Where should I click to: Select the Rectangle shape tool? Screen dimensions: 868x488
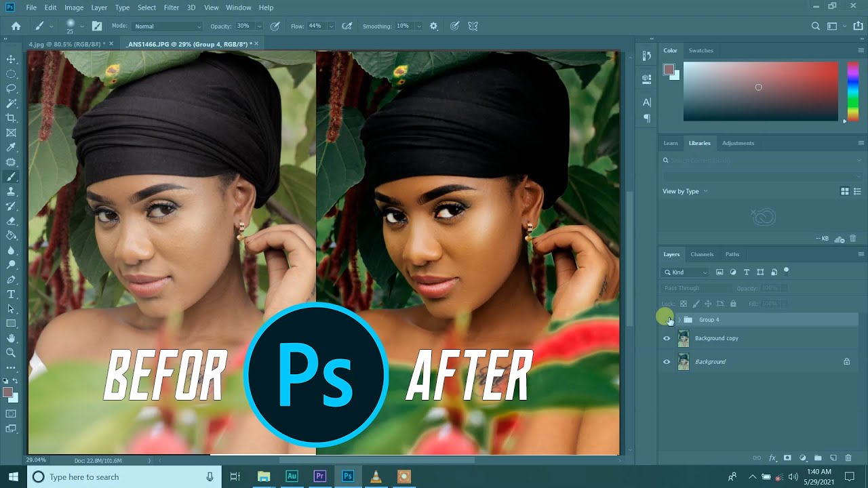pyautogui.click(x=11, y=323)
